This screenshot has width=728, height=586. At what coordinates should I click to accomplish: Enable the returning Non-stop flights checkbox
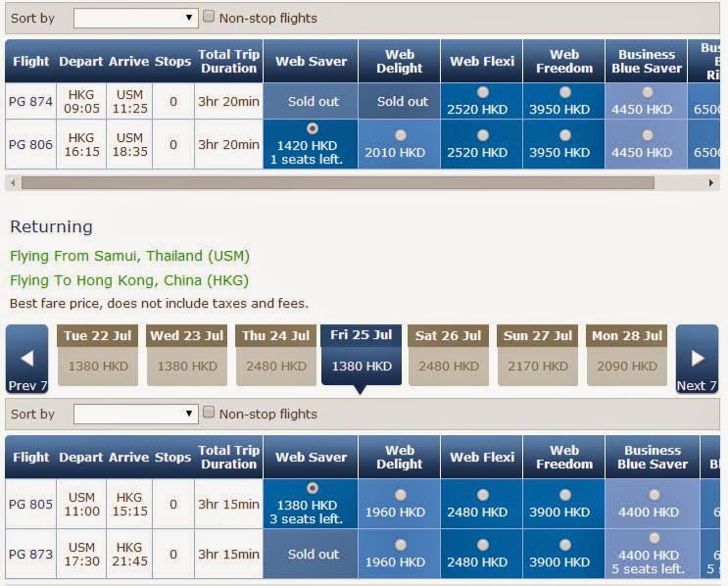pyautogui.click(x=209, y=413)
